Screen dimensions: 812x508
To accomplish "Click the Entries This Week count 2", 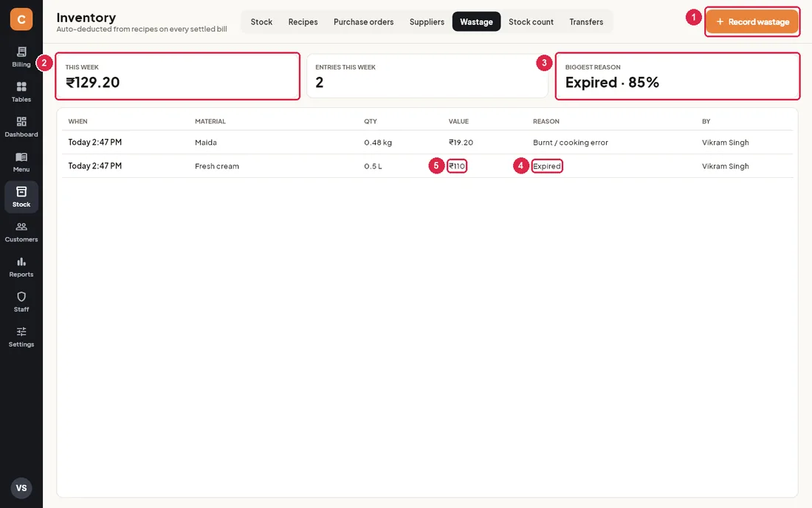I will click(320, 83).
